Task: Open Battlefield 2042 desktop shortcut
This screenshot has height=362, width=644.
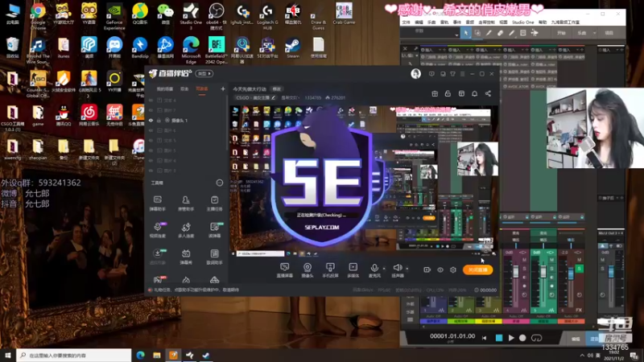Action: coord(217,50)
